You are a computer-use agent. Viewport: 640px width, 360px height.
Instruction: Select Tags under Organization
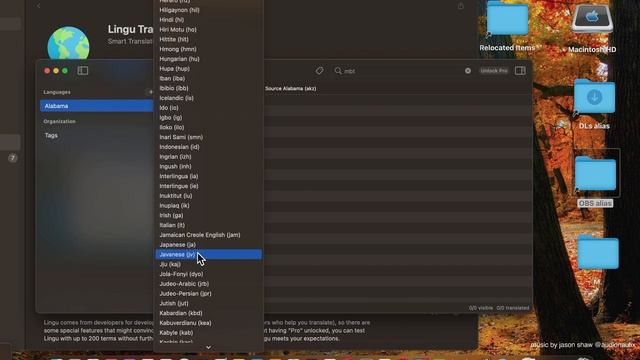(51, 135)
